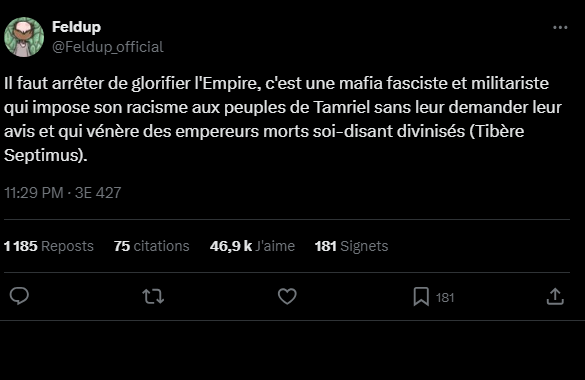
Task: Open the three-dot more options menu
Action: [560, 28]
